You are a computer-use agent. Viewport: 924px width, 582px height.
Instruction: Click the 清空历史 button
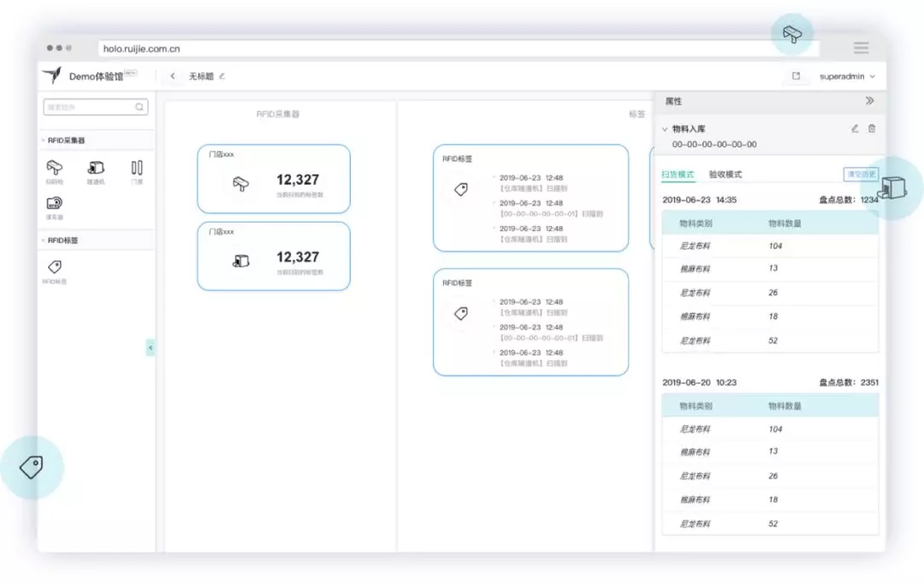coord(860,174)
